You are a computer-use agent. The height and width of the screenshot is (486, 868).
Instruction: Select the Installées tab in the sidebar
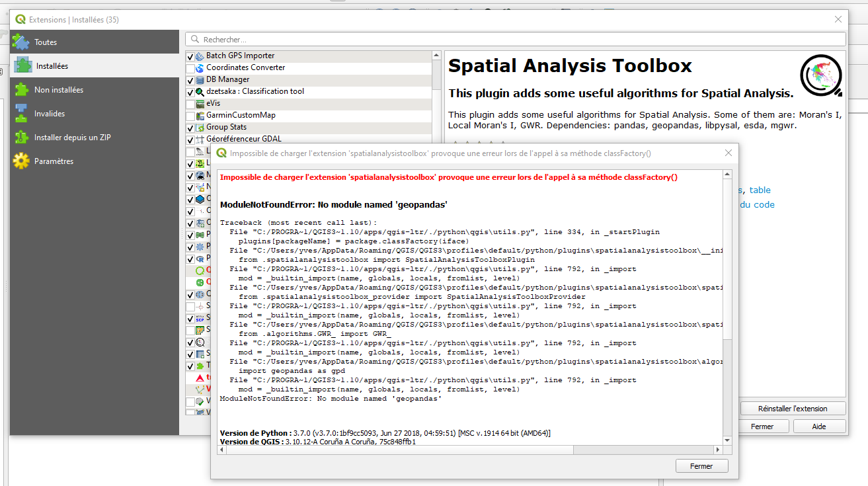[x=54, y=65]
